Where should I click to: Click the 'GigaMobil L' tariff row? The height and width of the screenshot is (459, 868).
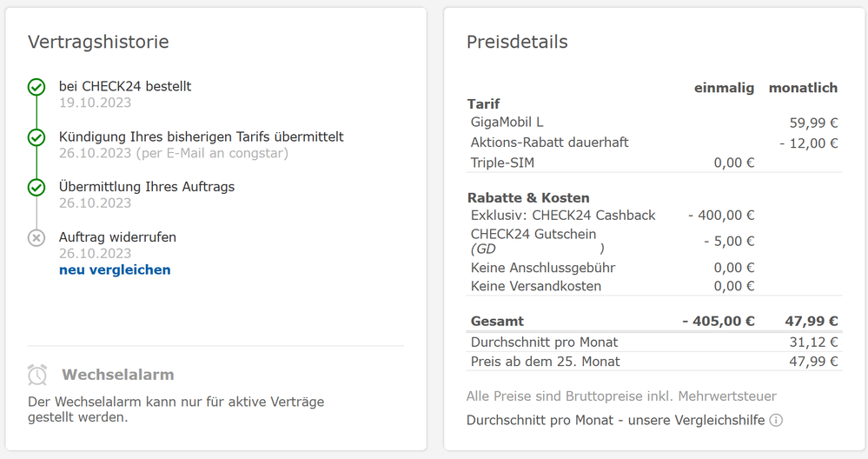tap(507, 123)
